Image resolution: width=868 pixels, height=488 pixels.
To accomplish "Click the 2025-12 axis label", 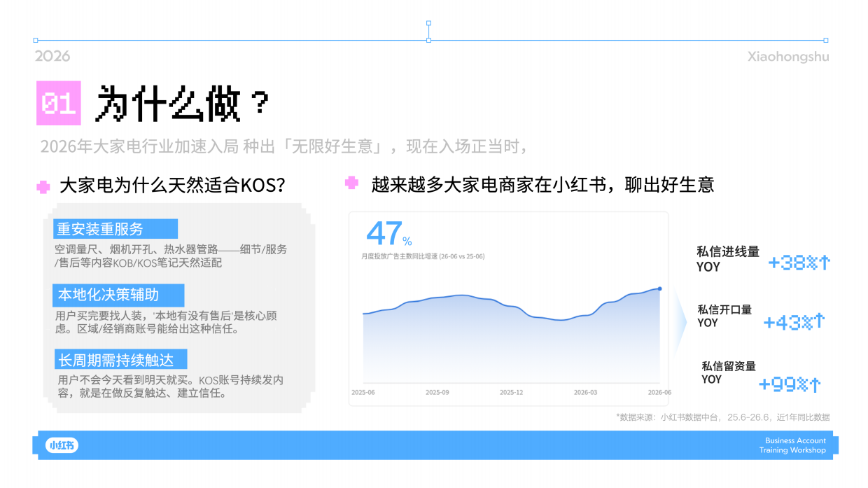I will [x=511, y=393].
